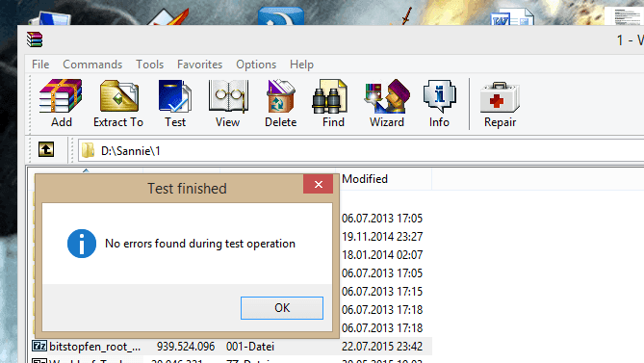Confirm the Test finished dialog with OK
644x363 pixels.
click(282, 308)
